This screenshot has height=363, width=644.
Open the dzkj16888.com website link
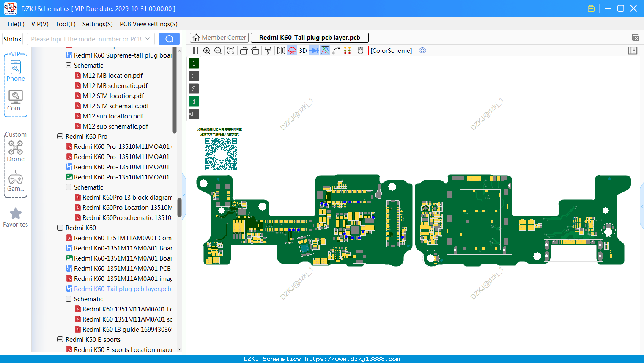(x=352, y=359)
